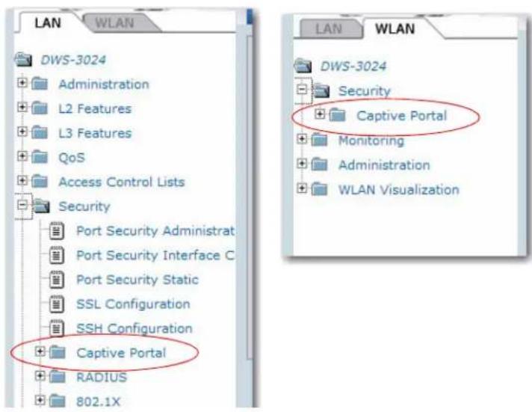Click the QoS label

click(x=72, y=158)
